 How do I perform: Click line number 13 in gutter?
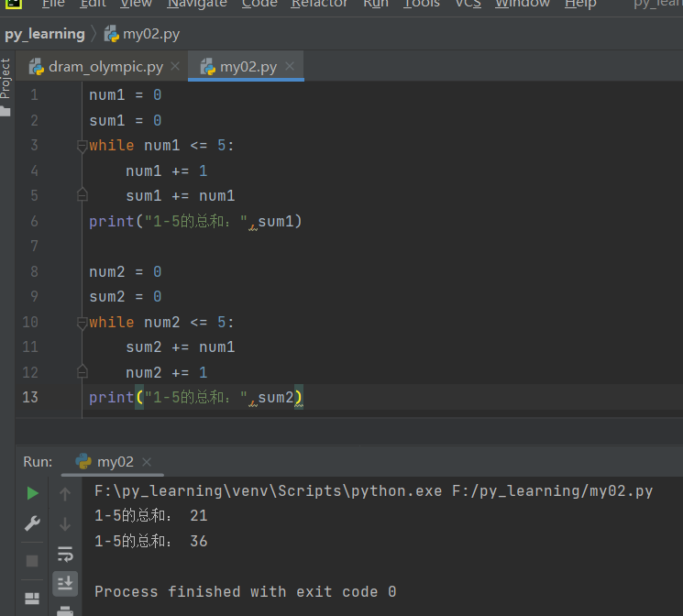pos(30,397)
